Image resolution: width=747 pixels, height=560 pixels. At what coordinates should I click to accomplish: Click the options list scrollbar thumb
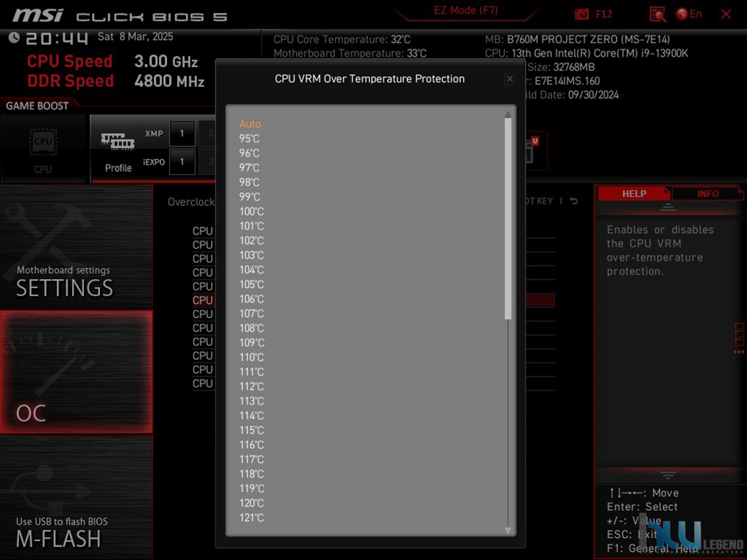tap(508, 219)
